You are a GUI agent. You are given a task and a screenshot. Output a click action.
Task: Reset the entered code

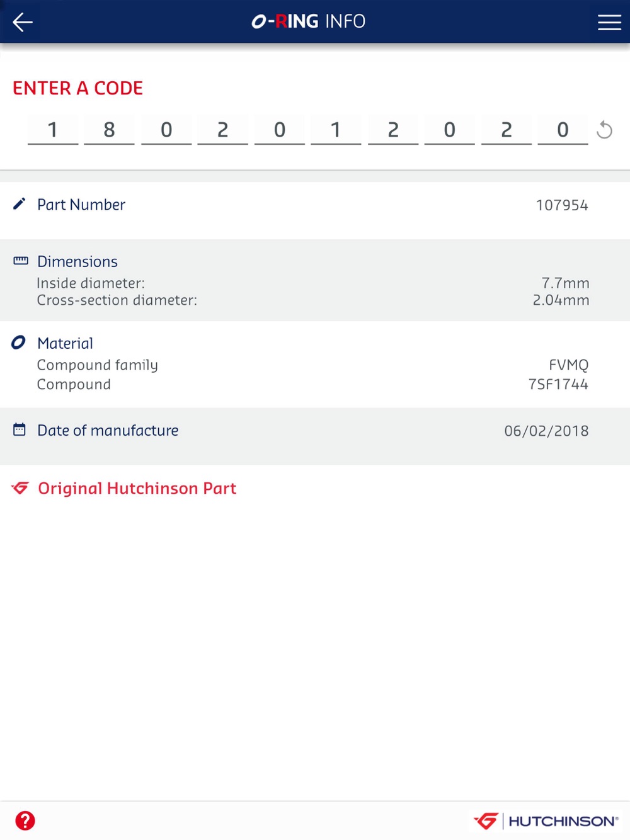604,130
